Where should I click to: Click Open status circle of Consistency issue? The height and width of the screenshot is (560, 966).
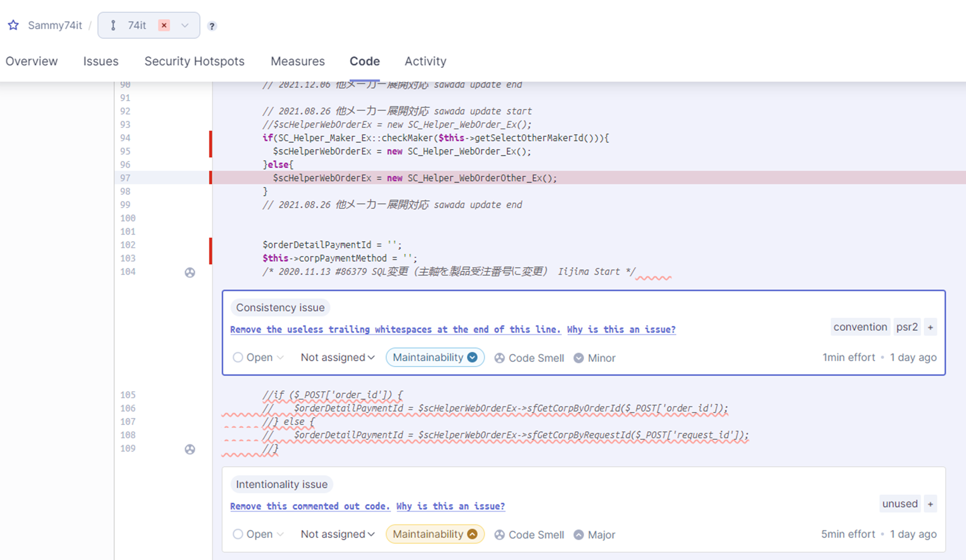coord(238,357)
